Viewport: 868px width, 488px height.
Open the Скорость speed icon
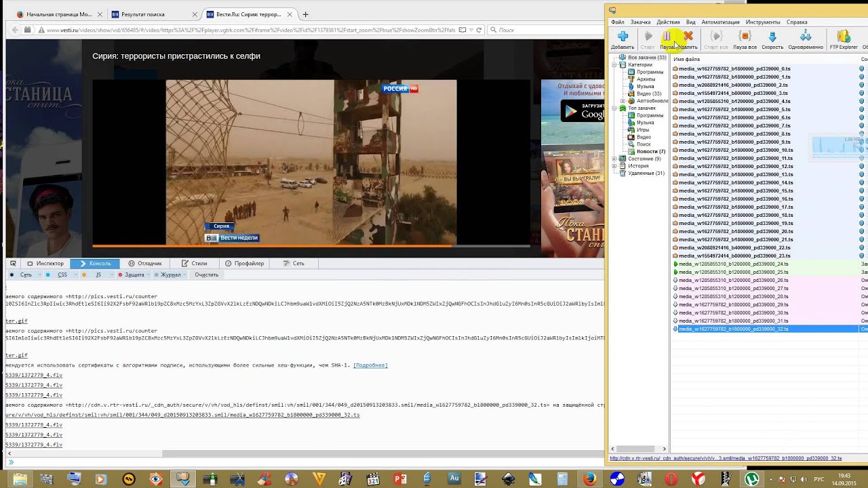coord(772,36)
